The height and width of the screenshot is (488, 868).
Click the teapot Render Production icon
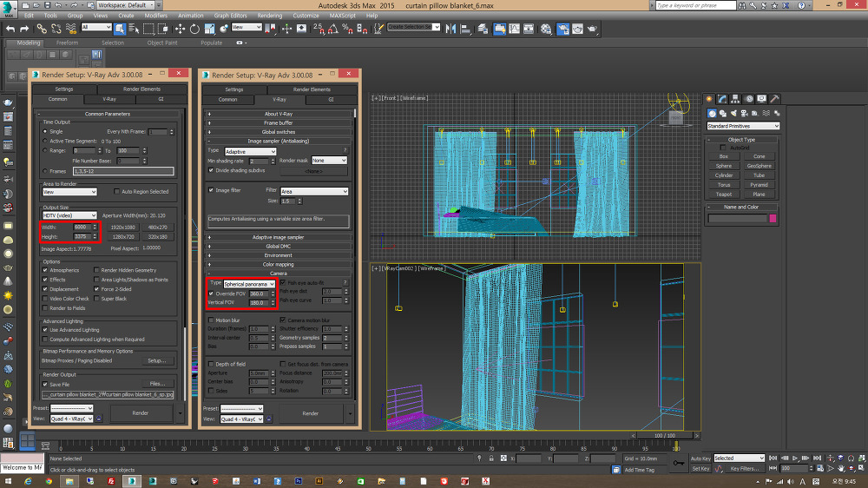tap(592, 28)
